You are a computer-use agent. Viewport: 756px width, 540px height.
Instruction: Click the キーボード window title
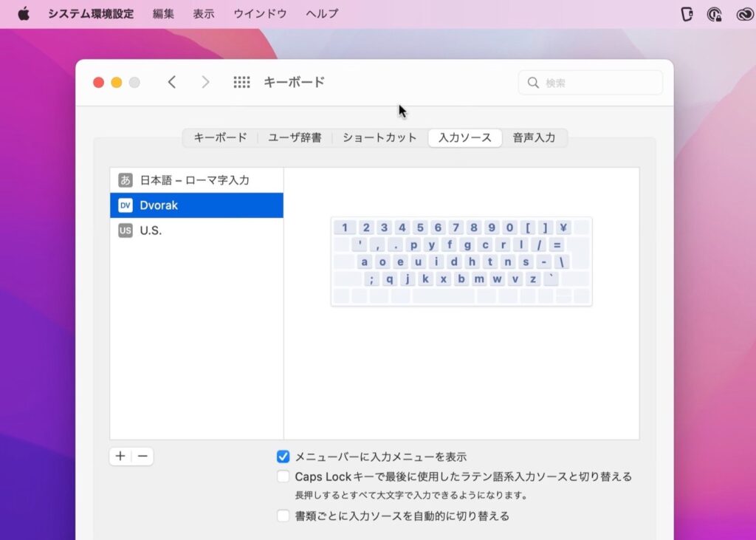click(294, 82)
